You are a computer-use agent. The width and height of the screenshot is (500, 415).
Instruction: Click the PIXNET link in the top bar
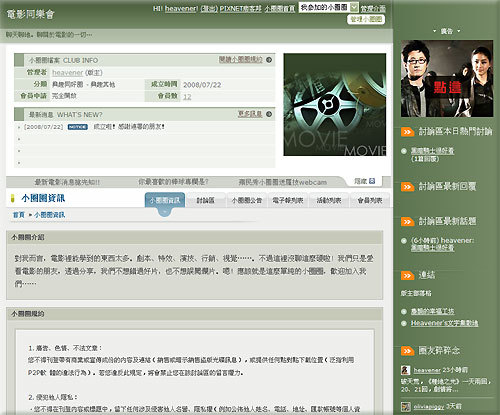point(240,9)
